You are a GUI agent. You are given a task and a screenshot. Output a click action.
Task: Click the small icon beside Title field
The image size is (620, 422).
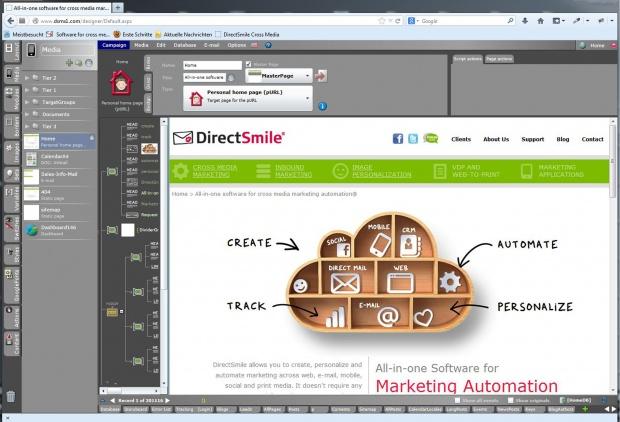pyautogui.click(x=231, y=78)
